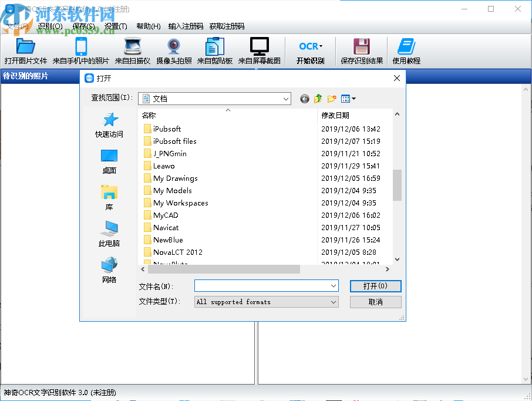Minimize the main OCR window

(464, 9)
